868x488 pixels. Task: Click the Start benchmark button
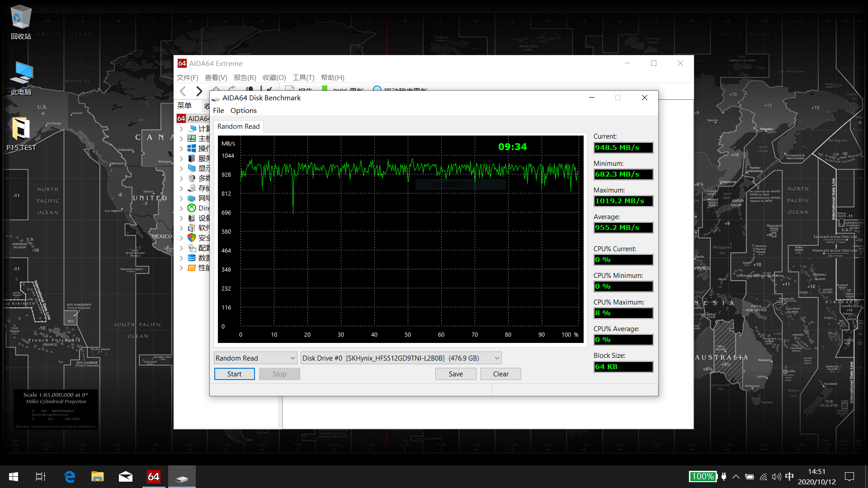coord(234,374)
